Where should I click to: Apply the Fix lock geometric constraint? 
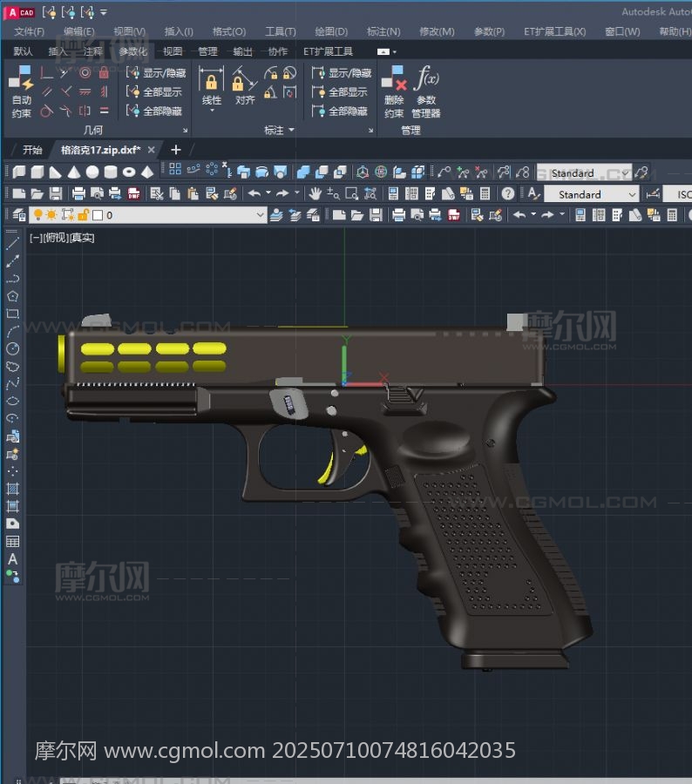(104, 73)
